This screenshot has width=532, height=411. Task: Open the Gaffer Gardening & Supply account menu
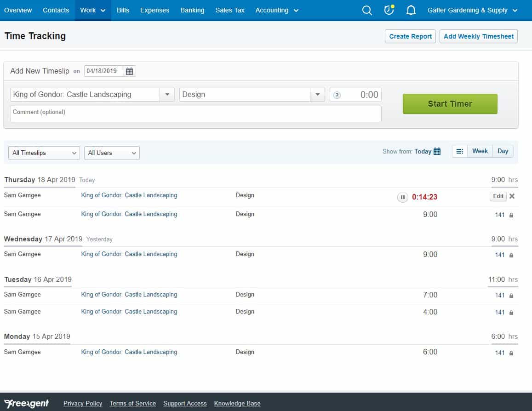(472, 10)
